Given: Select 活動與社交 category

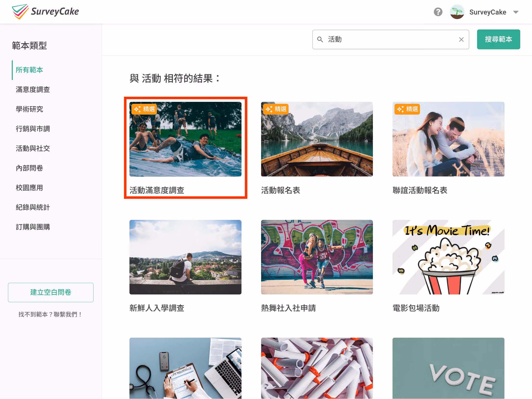Looking at the screenshot, I should (33, 148).
